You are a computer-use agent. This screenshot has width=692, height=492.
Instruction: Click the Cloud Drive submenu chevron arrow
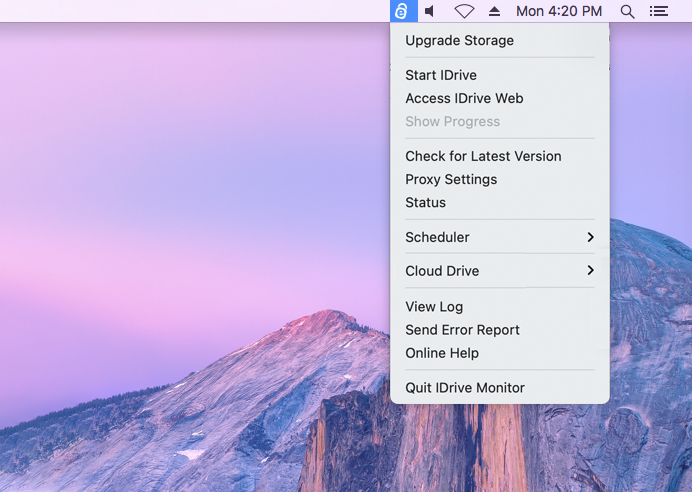(x=590, y=270)
